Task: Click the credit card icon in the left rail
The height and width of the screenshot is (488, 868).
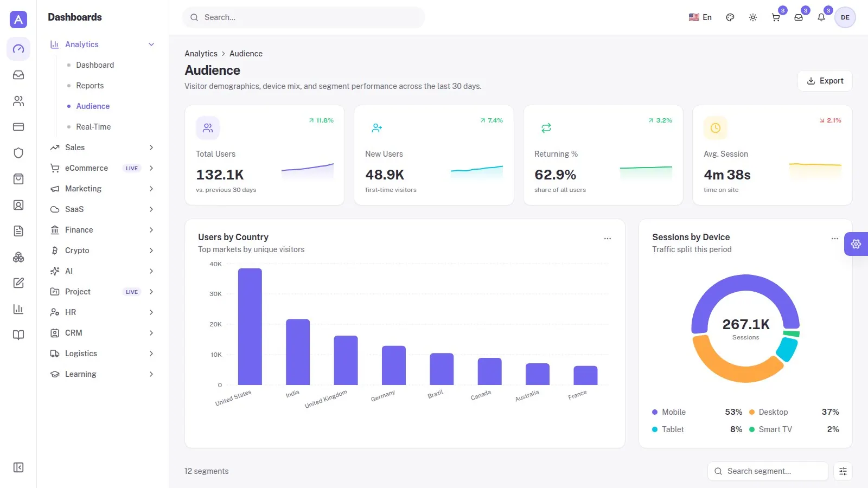Action: click(18, 127)
